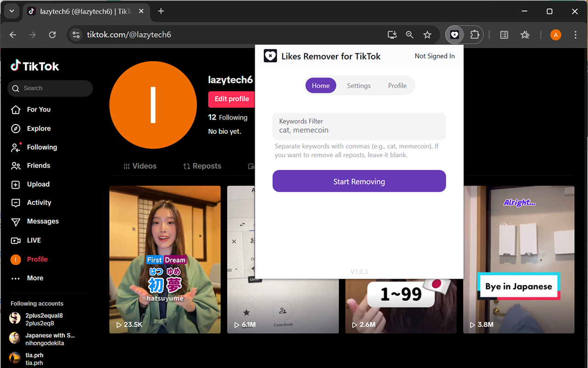Click the lazytech6 username heading

coord(230,80)
